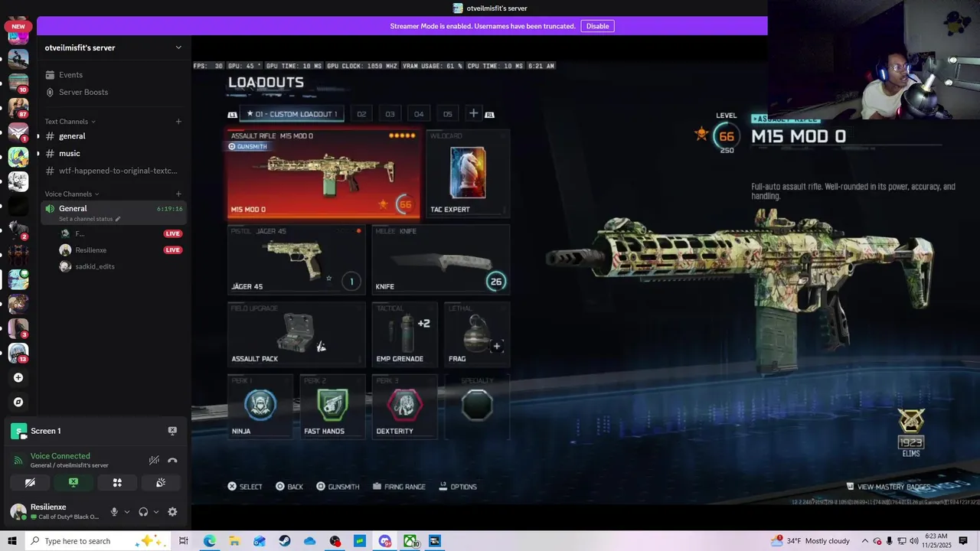Select M15 MOD 0 assault rifle card

[324, 173]
